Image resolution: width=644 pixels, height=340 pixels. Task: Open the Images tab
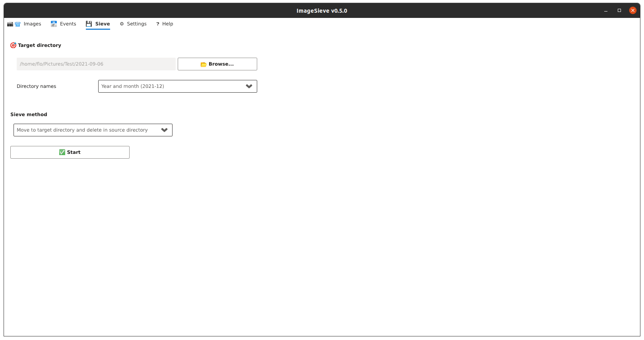(x=24, y=24)
